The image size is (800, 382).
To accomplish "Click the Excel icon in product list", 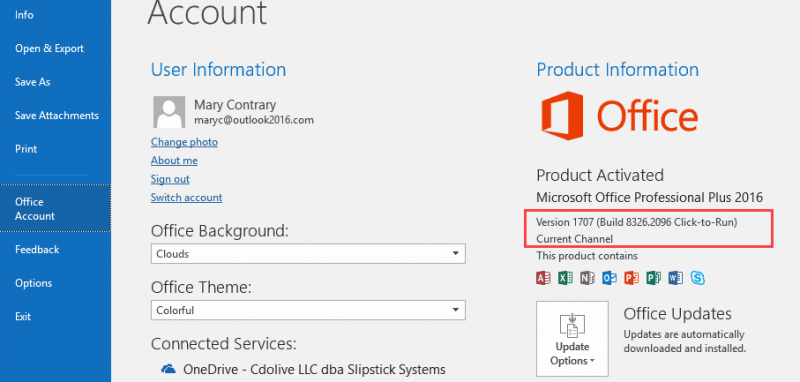I will pos(565,277).
